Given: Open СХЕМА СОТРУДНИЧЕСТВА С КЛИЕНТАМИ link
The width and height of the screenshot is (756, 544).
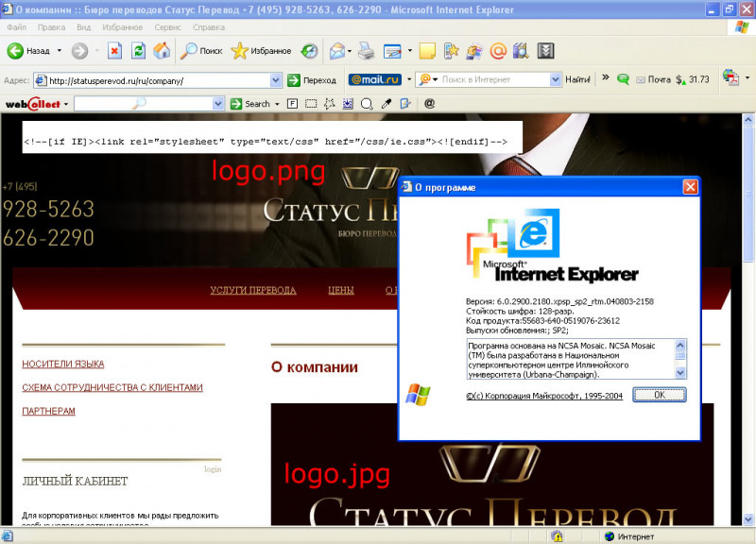Looking at the screenshot, I should 112,387.
